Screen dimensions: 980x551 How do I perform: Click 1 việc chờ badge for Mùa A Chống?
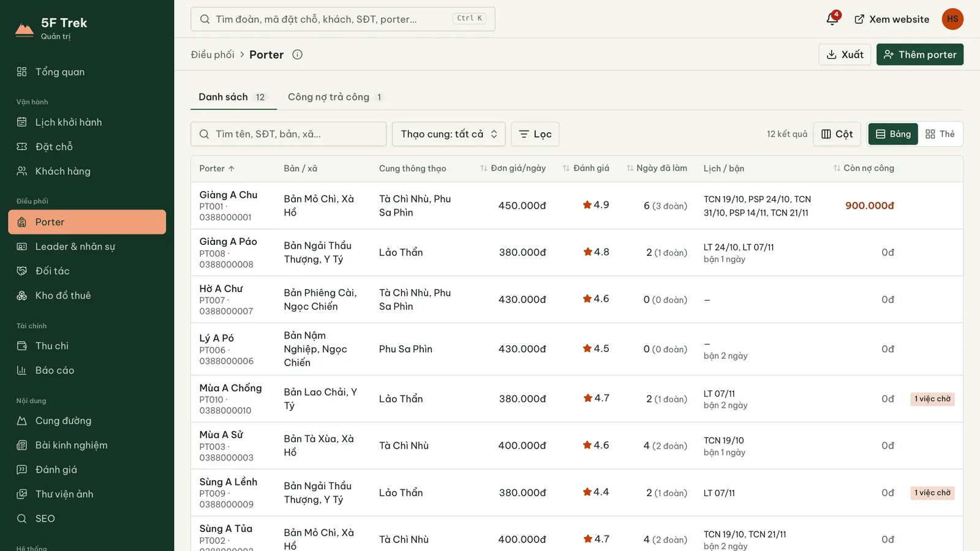coord(933,399)
